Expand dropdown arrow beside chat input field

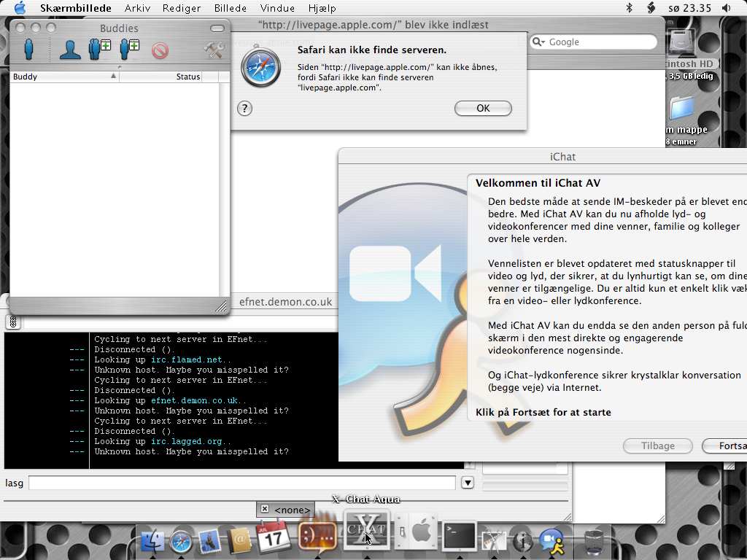pyautogui.click(x=468, y=483)
